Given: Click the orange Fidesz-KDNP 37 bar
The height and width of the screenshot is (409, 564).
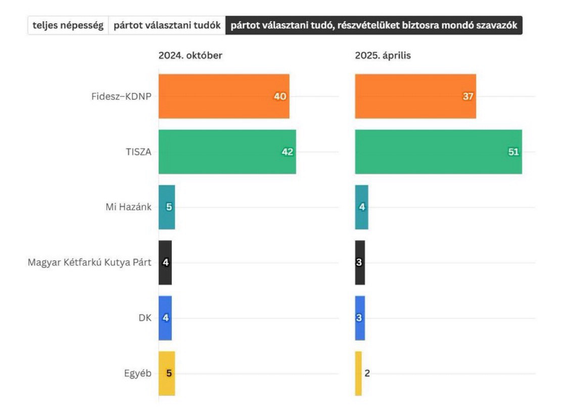Looking at the screenshot, I should point(415,96).
